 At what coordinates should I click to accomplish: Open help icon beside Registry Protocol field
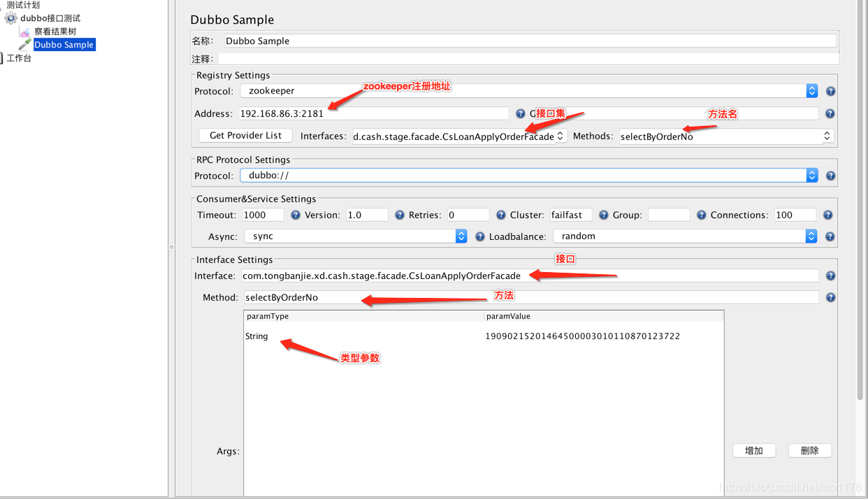[x=830, y=91]
